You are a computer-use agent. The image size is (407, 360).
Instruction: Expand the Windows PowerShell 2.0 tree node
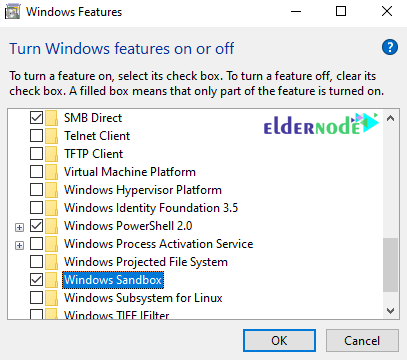tap(20, 228)
